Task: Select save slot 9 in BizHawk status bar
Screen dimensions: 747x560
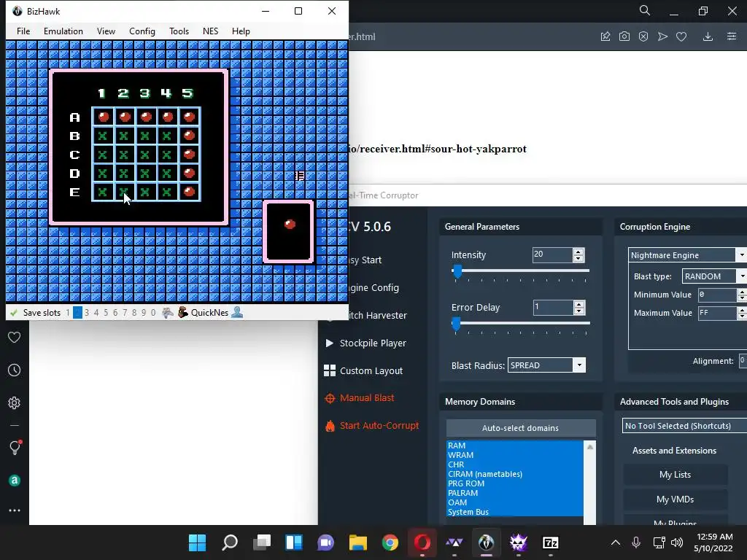Action: click(x=144, y=312)
